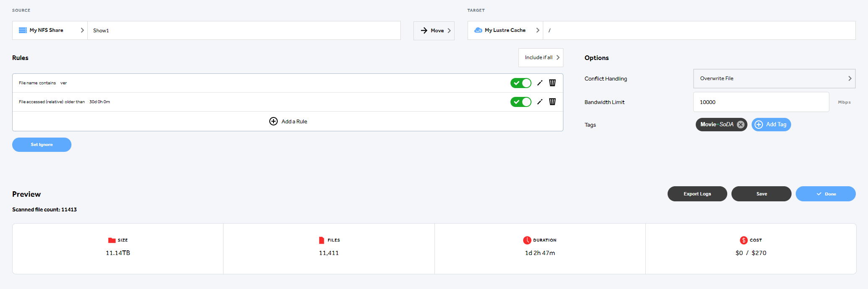Delete the 'File name contains ver' rule
The height and width of the screenshot is (289, 868).
click(552, 83)
